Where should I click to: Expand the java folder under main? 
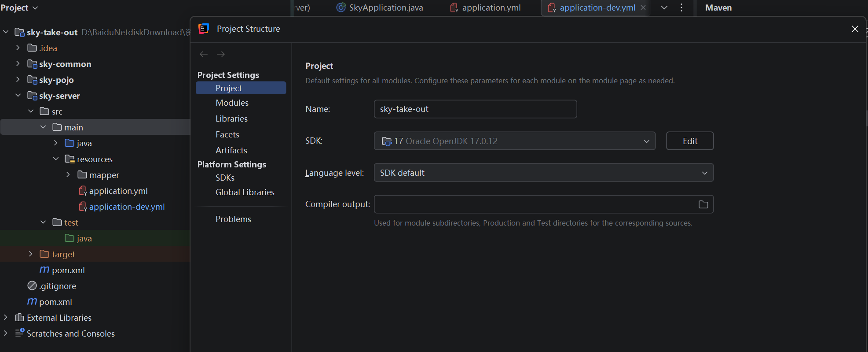click(55, 143)
